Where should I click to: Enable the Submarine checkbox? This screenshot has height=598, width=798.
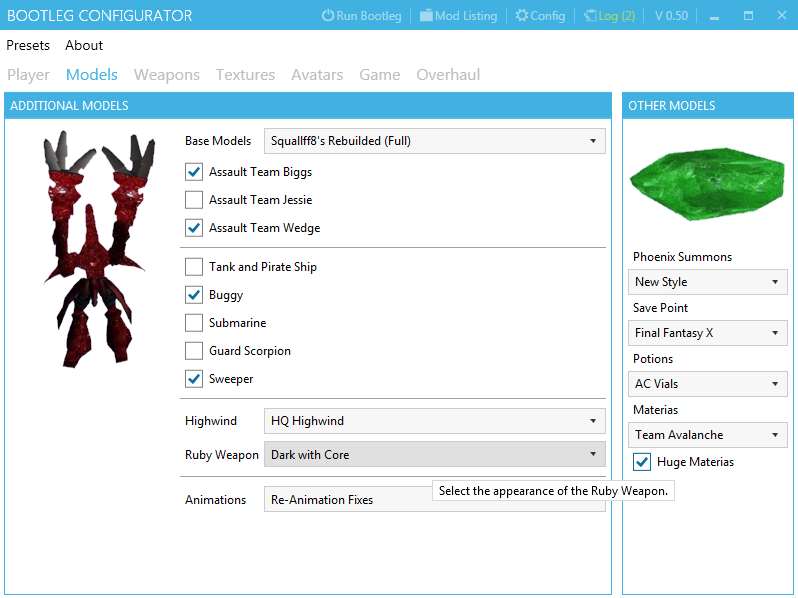coord(194,323)
